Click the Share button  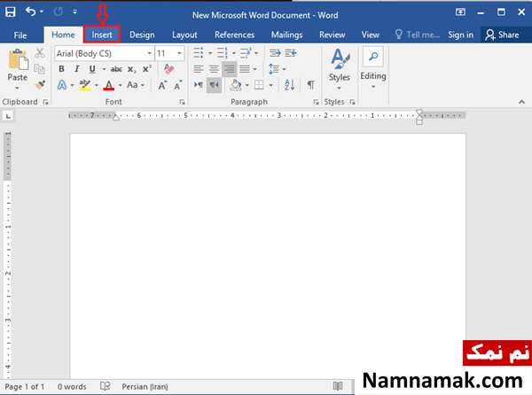coord(502,35)
